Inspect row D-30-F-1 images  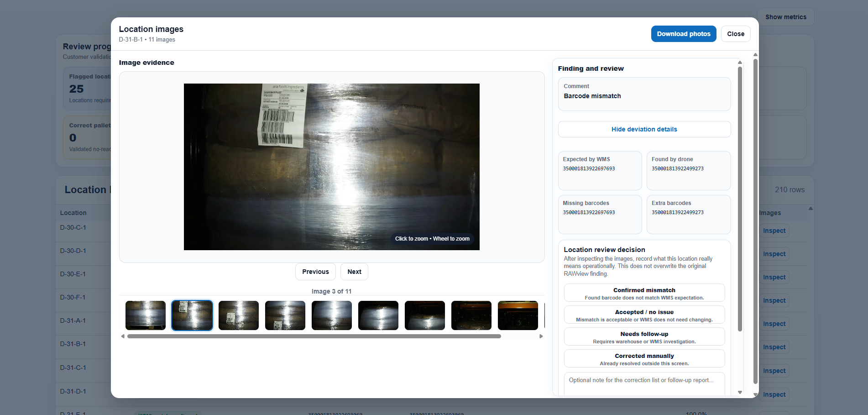pyautogui.click(x=774, y=301)
